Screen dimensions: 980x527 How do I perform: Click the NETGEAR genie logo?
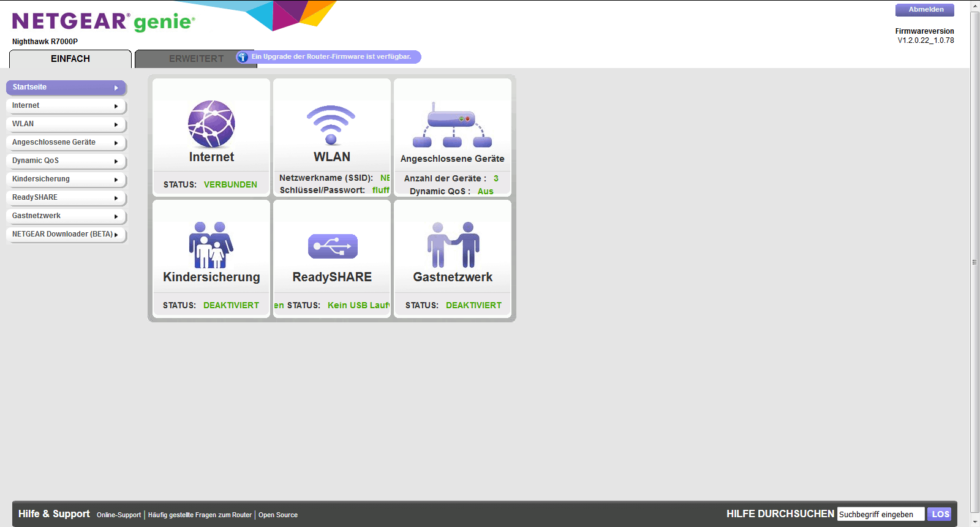tap(104, 21)
